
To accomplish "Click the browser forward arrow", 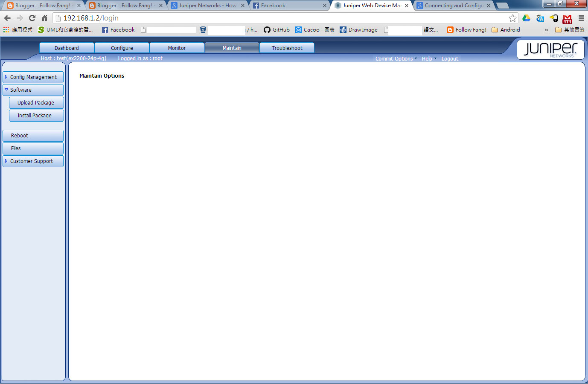I will coord(20,18).
